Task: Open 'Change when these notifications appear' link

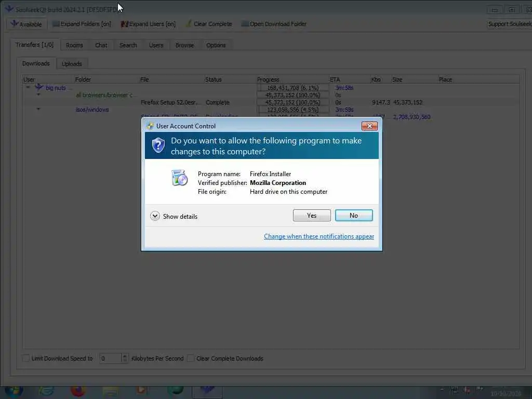Action: point(319,236)
